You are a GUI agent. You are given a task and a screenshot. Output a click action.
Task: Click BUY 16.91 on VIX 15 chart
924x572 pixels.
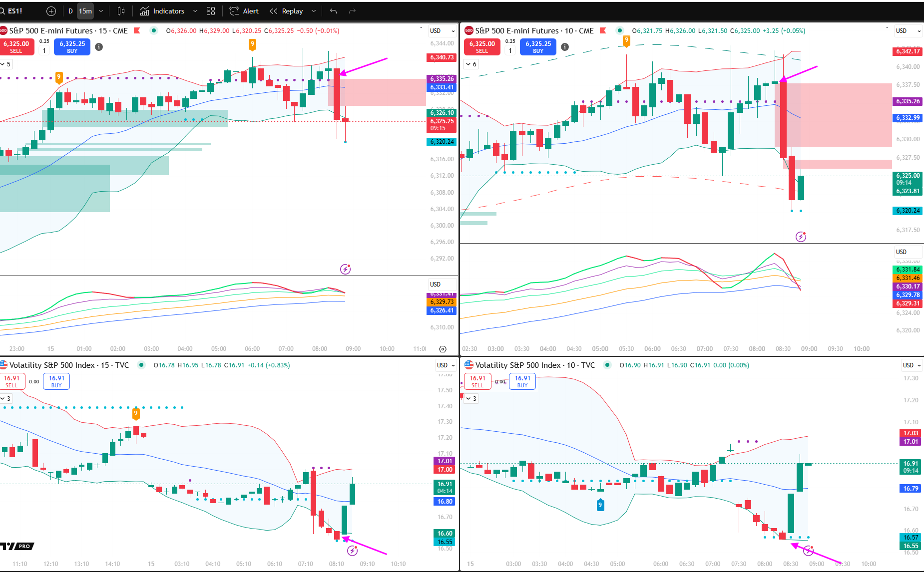click(x=56, y=381)
